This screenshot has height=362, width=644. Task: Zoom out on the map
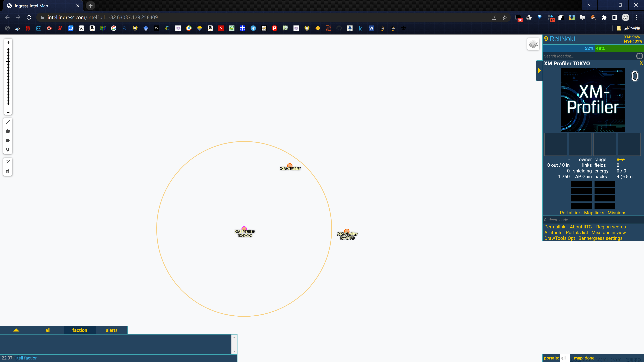[x=8, y=112]
